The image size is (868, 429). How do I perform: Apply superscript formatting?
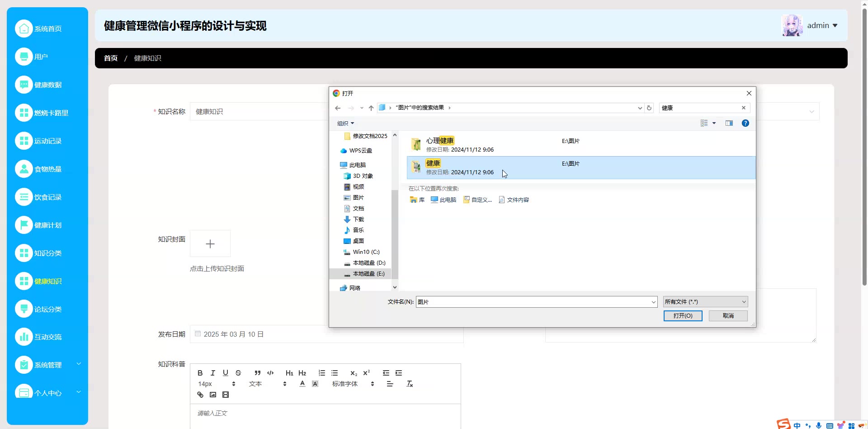click(x=366, y=373)
